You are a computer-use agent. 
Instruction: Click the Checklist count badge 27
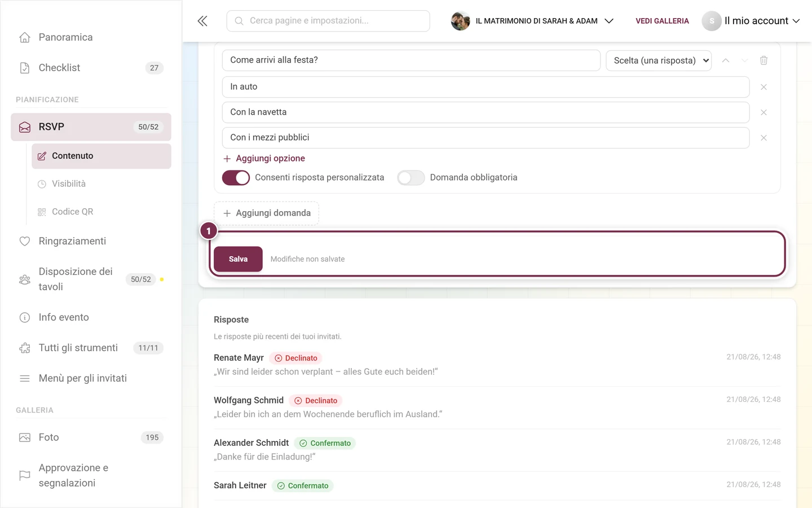[x=154, y=68]
